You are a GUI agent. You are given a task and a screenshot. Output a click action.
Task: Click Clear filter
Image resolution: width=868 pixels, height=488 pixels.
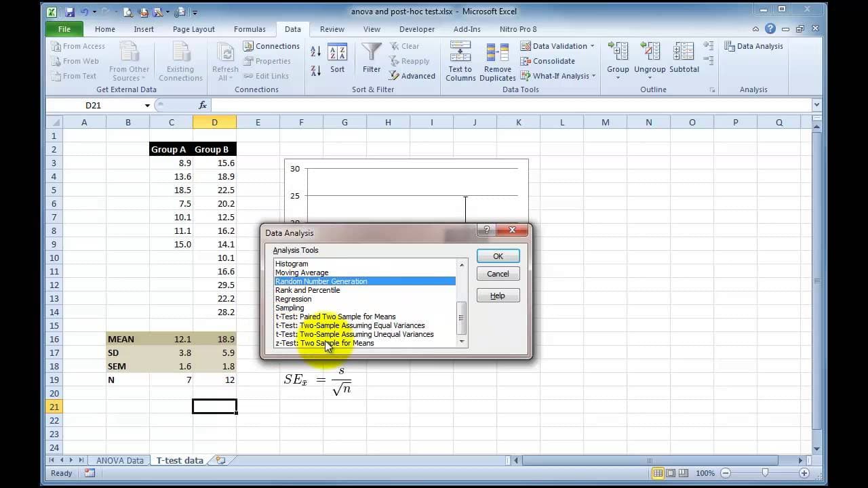click(x=404, y=46)
